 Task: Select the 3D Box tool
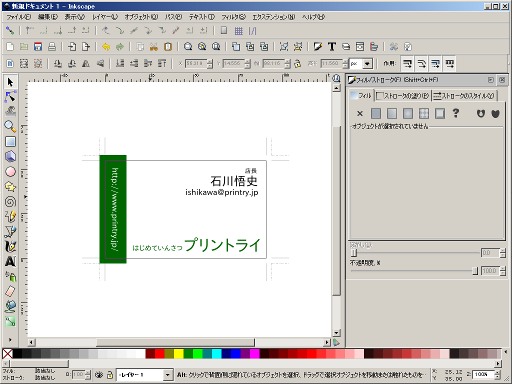(10, 156)
